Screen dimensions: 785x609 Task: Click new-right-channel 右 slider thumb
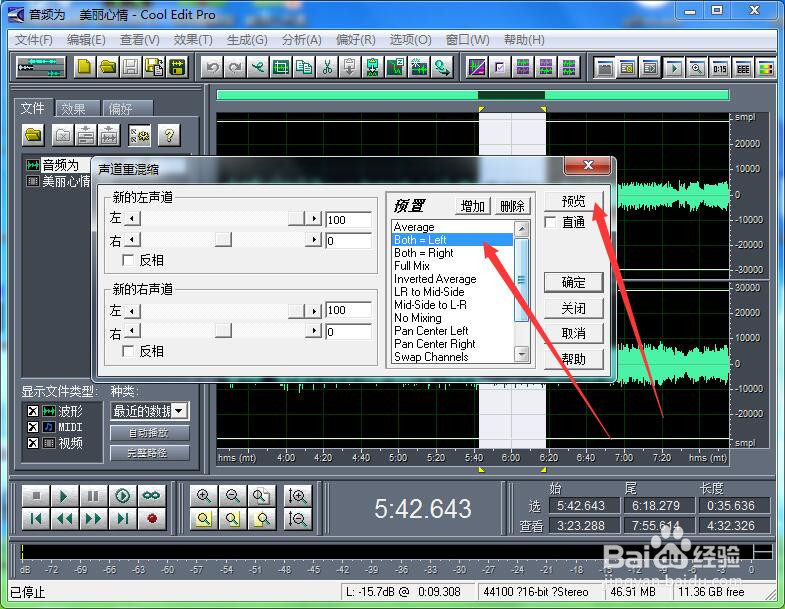(223, 331)
